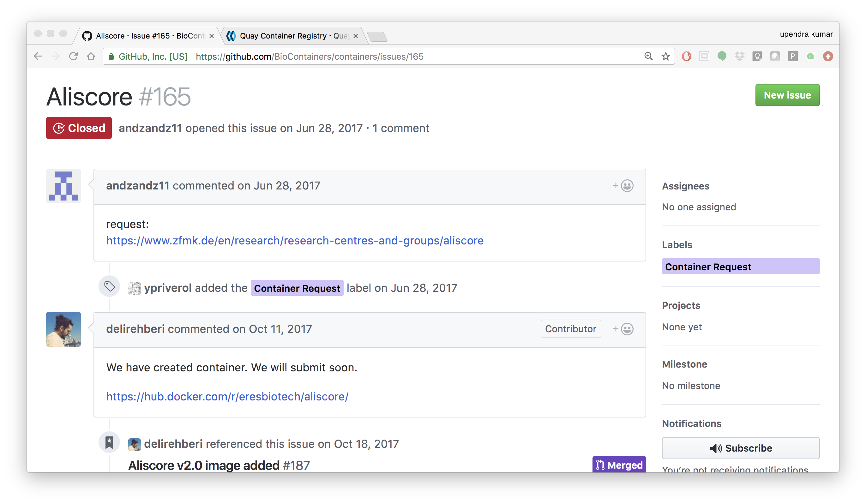
Task: Click the 'No one assigned' text
Action: click(x=699, y=207)
